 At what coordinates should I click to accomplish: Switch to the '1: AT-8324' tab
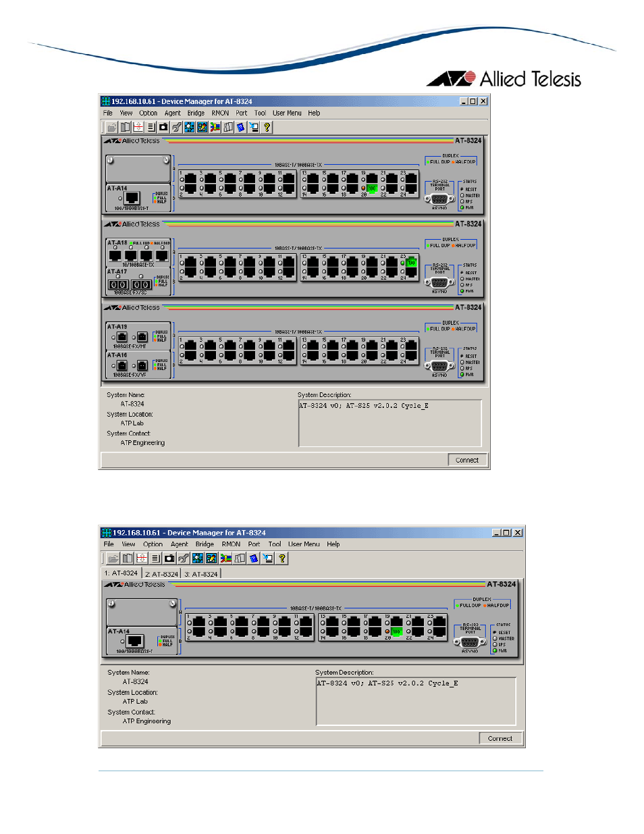(x=121, y=573)
